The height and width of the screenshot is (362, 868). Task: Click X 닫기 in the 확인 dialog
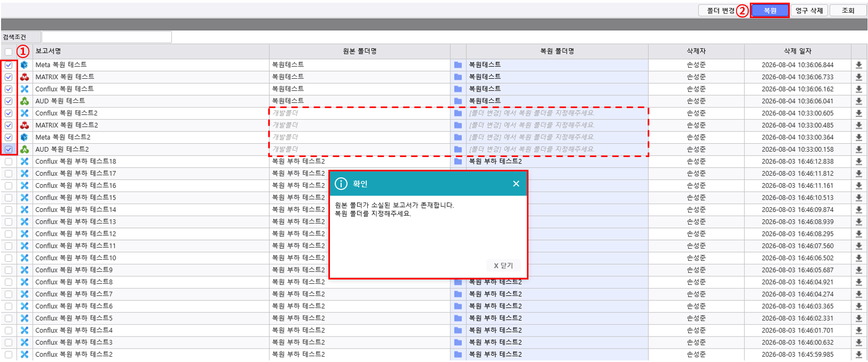(503, 265)
